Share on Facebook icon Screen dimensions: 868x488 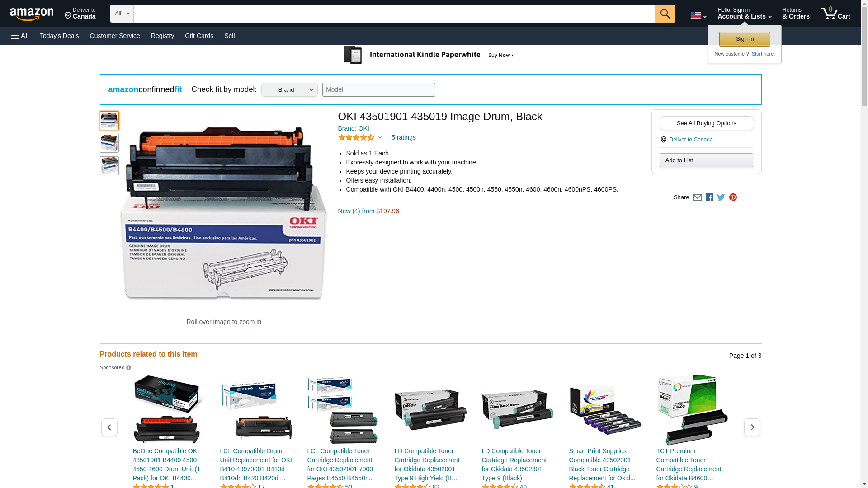(709, 197)
